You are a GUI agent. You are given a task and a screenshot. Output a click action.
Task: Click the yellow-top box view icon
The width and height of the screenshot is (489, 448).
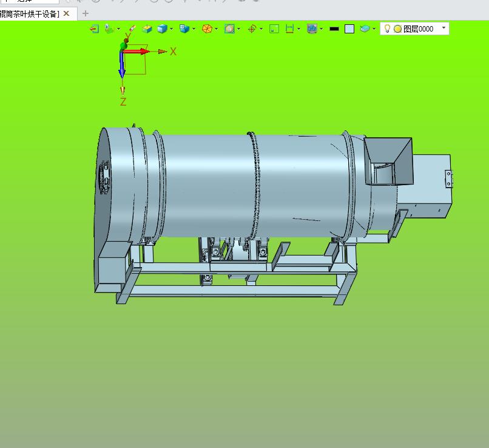click(x=147, y=29)
